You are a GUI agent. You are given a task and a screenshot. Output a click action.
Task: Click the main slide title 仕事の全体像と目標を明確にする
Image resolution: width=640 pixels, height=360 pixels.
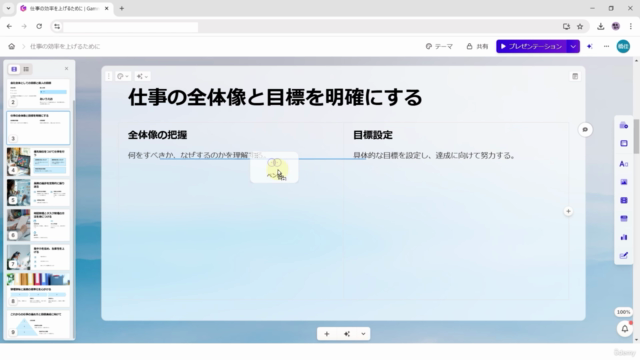(275, 98)
